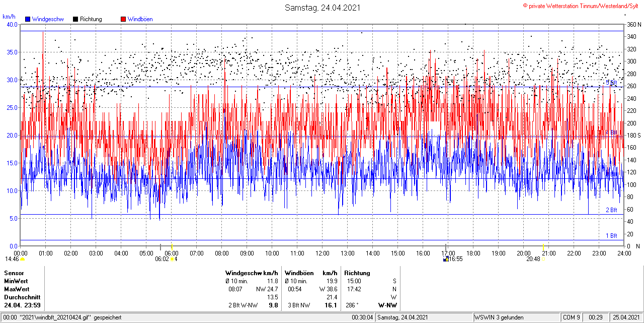Click the COM 9 status bar entry
644x323 pixels.
click(x=572, y=317)
